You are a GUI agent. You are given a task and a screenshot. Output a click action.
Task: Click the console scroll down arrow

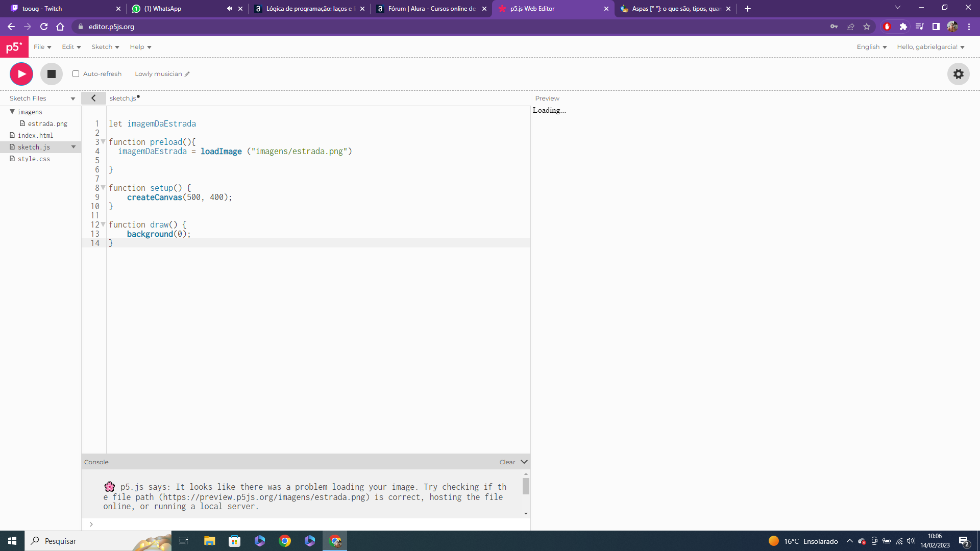click(x=526, y=514)
